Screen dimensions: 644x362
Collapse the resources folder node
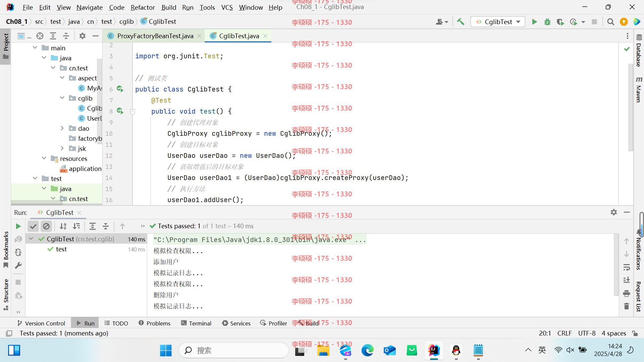(x=44, y=159)
